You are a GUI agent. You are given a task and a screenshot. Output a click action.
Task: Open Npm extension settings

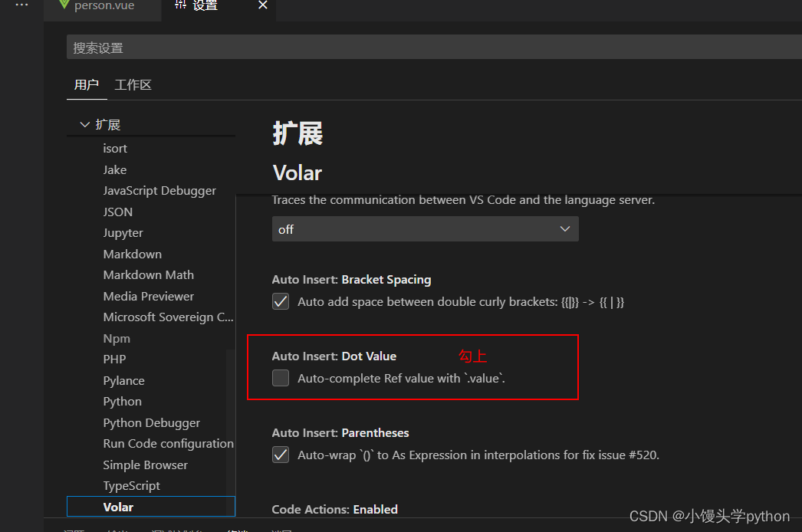click(x=117, y=339)
